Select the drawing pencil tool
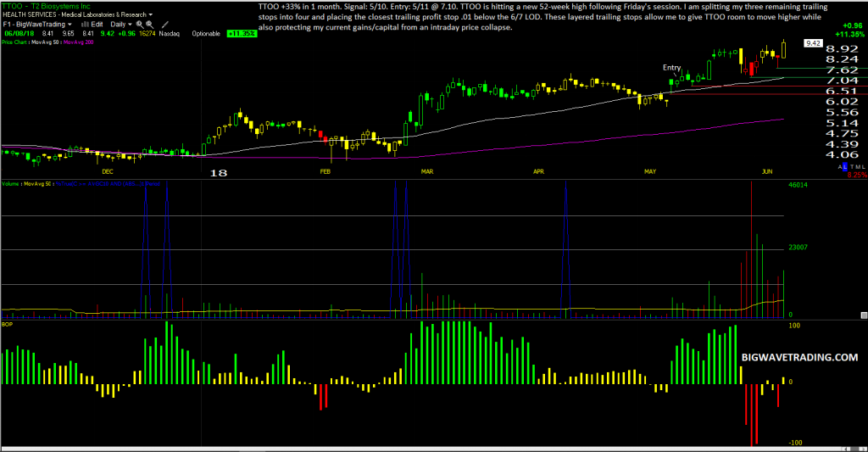868x452 pixels. [165, 25]
